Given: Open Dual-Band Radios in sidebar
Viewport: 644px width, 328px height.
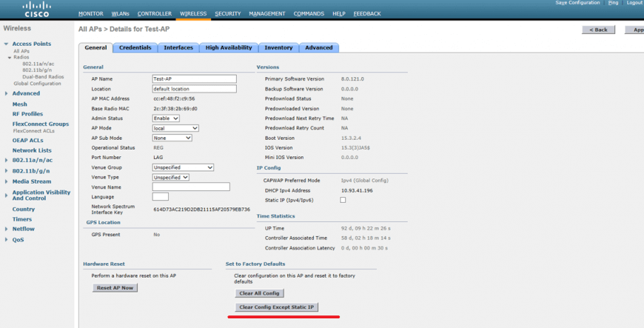Looking at the screenshot, I should [x=43, y=77].
